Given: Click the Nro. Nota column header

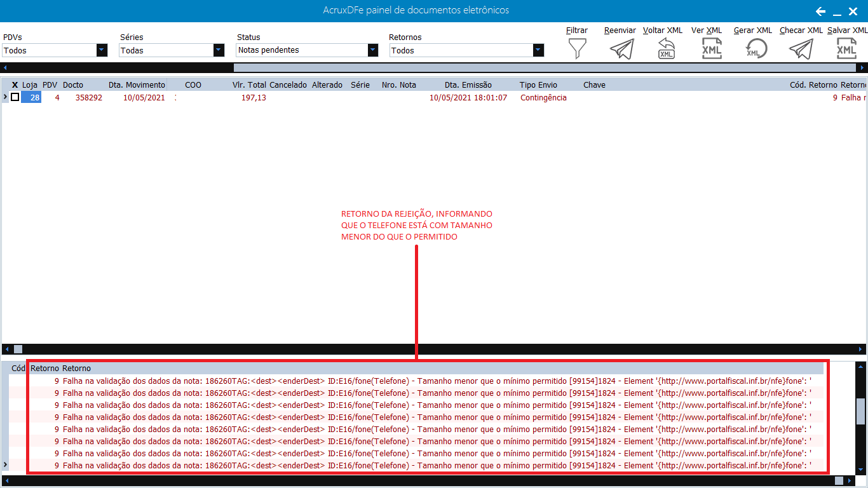Looking at the screenshot, I should [x=399, y=85].
